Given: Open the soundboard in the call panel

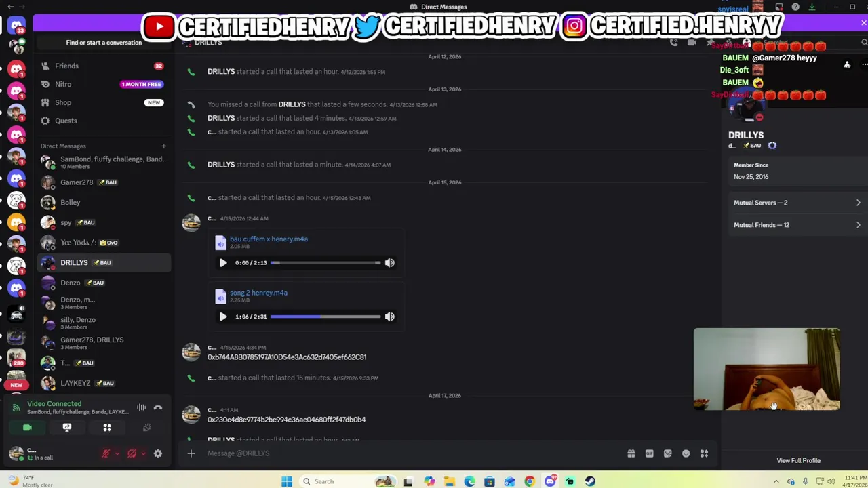Looking at the screenshot, I should [x=146, y=428].
